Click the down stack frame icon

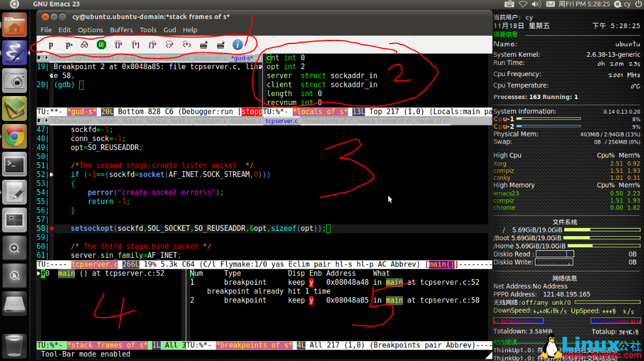(x=221, y=45)
